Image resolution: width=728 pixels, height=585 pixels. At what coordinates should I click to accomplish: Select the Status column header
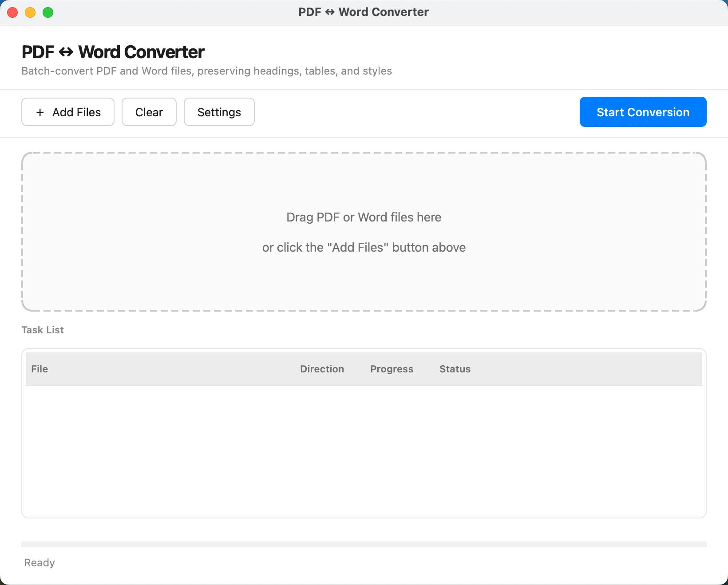tap(455, 369)
